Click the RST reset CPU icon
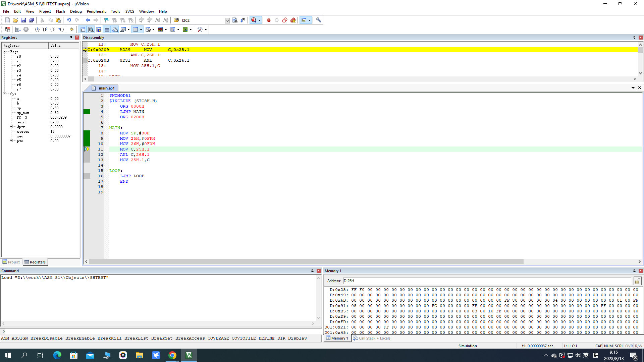 click(7, 29)
